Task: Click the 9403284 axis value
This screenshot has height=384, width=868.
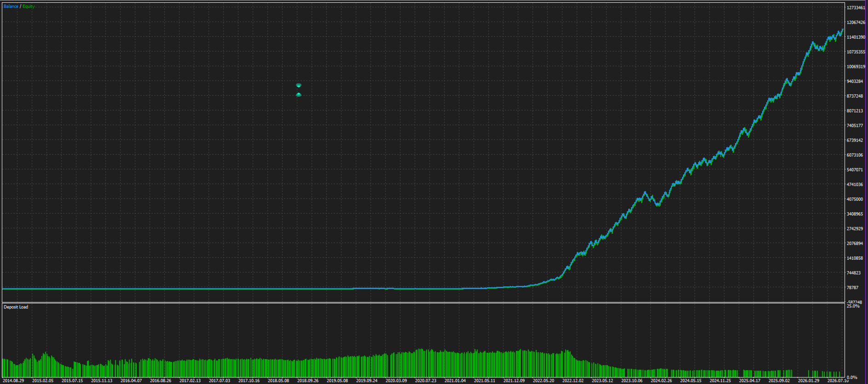Action: [855, 81]
